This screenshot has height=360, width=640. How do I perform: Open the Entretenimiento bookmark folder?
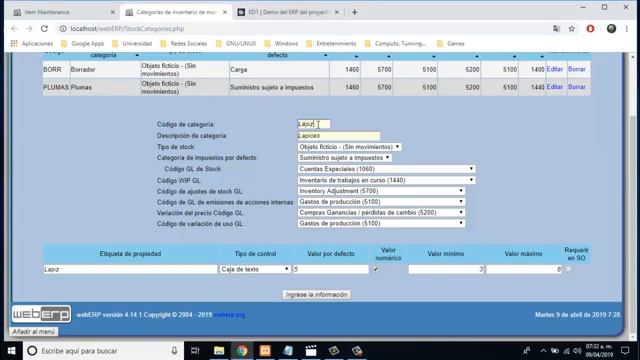point(331,43)
